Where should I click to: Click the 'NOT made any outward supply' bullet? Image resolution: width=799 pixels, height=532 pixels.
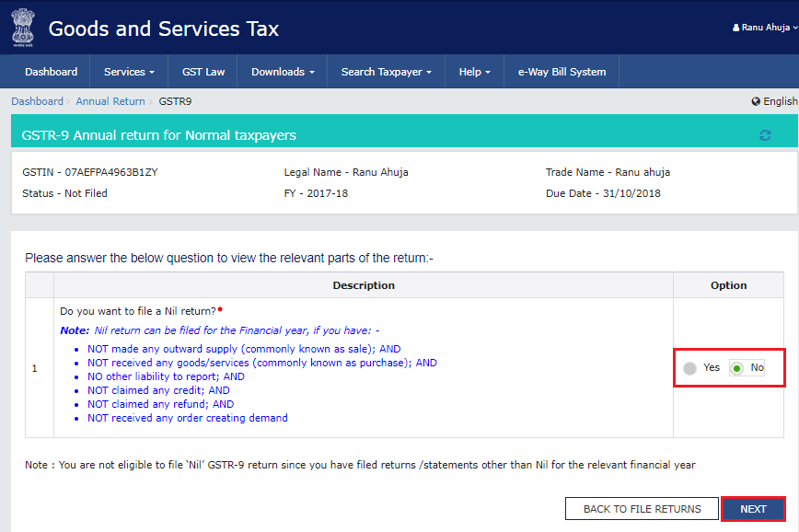pos(244,349)
